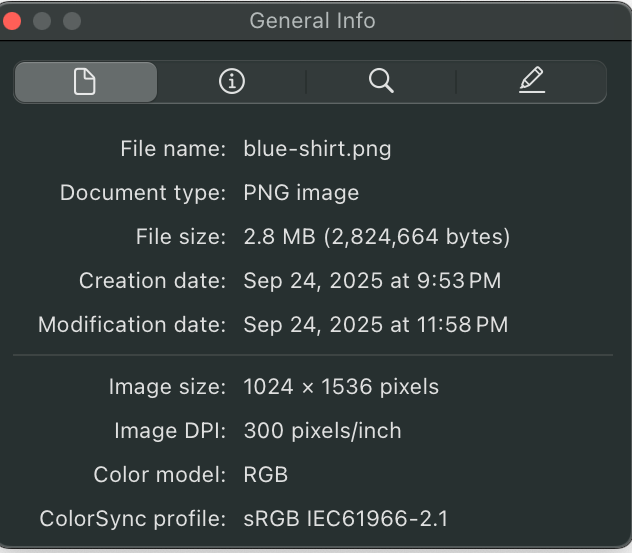Open the Annotations pencil tab
Screen dimensions: 632x553
click(532, 81)
